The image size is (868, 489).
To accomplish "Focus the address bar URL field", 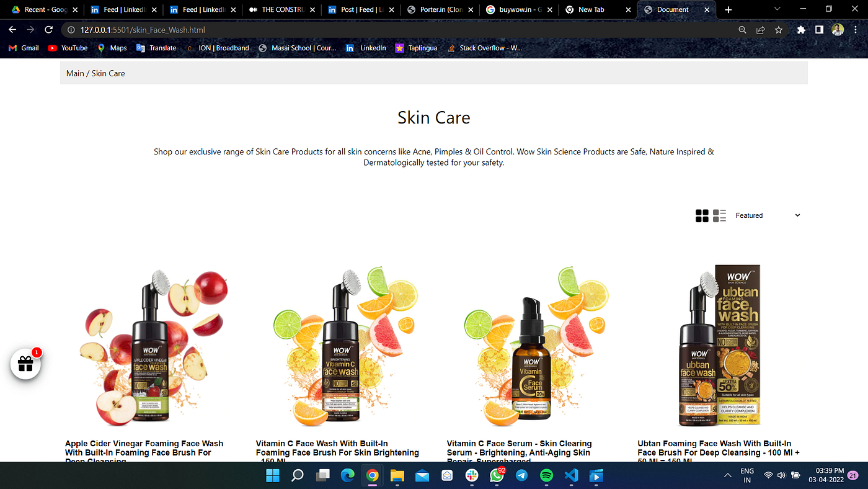I will point(397,30).
